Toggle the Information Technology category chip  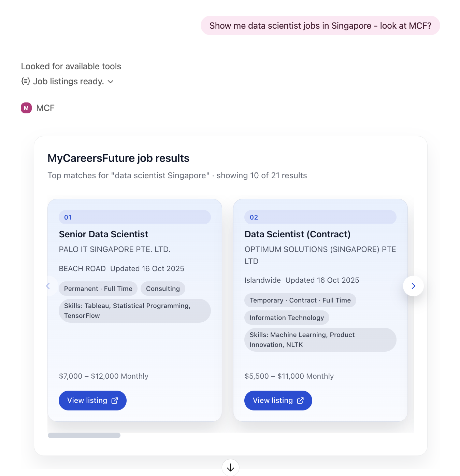click(x=287, y=318)
